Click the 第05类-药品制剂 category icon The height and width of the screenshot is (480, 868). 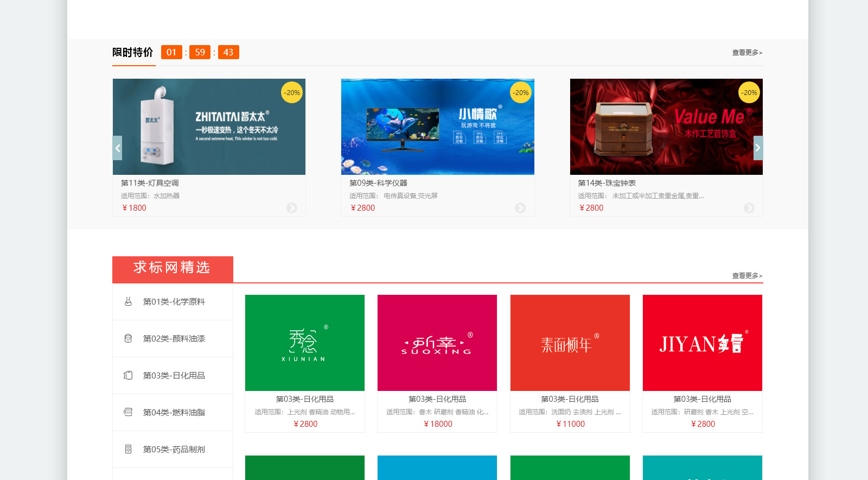[128, 449]
